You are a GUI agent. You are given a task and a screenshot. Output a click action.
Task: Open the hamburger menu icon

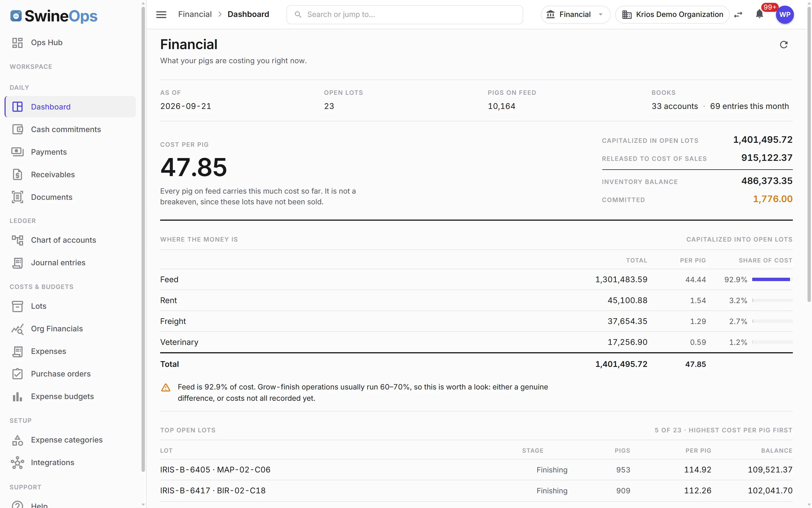click(161, 14)
